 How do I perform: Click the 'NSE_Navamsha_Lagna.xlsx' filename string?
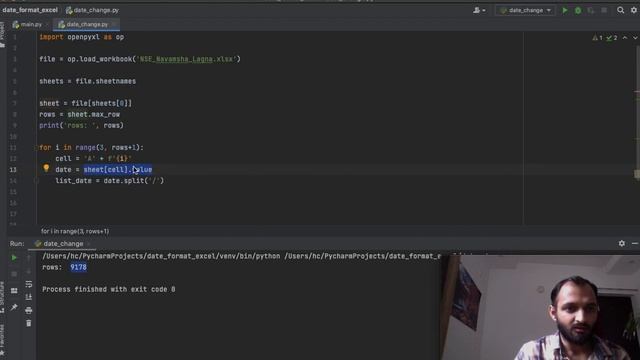pyautogui.click(x=187, y=59)
